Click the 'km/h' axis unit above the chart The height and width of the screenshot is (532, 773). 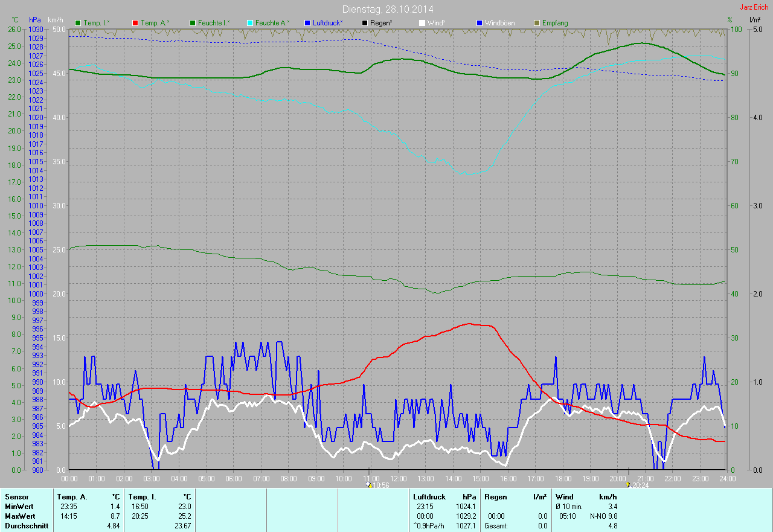point(57,20)
